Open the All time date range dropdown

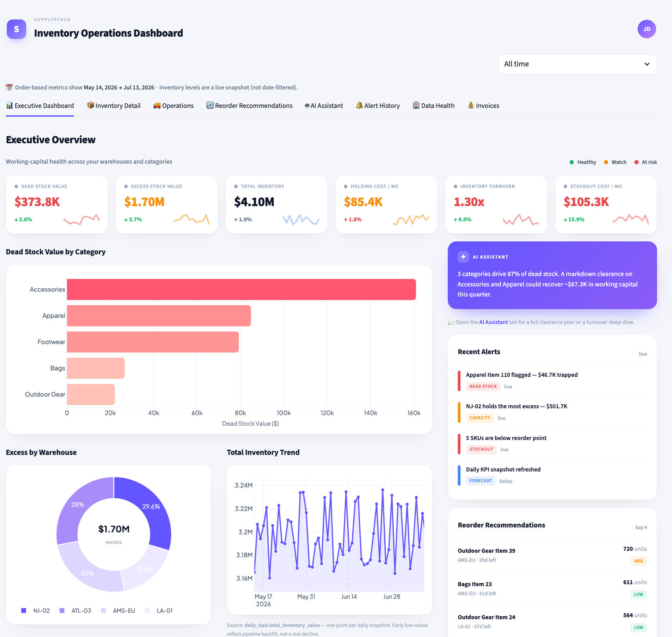click(x=577, y=64)
